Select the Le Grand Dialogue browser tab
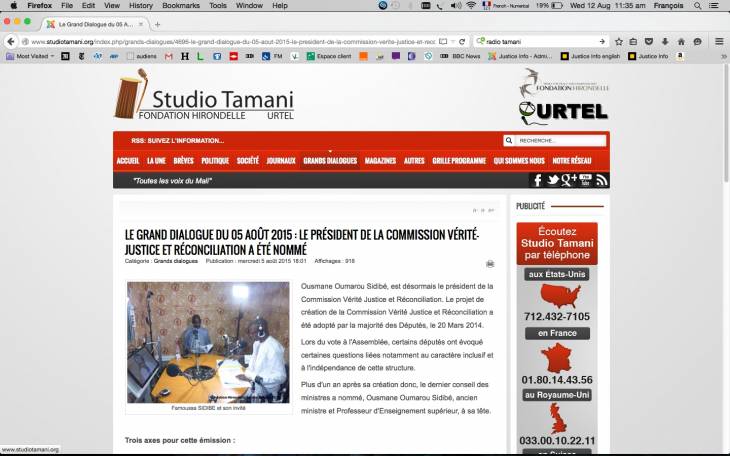The width and height of the screenshot is (730, 456). (95, 24)
